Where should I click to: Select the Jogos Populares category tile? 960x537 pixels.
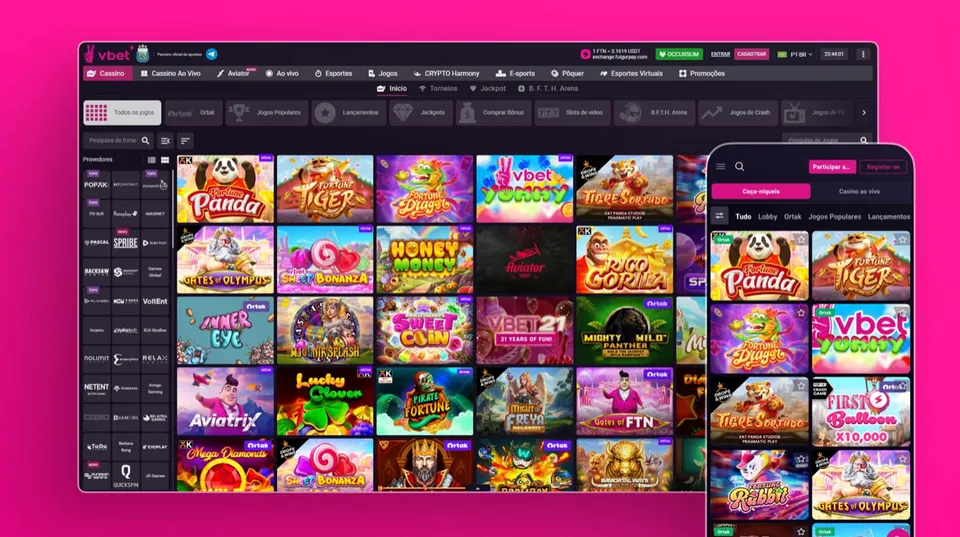click(267, 113)
